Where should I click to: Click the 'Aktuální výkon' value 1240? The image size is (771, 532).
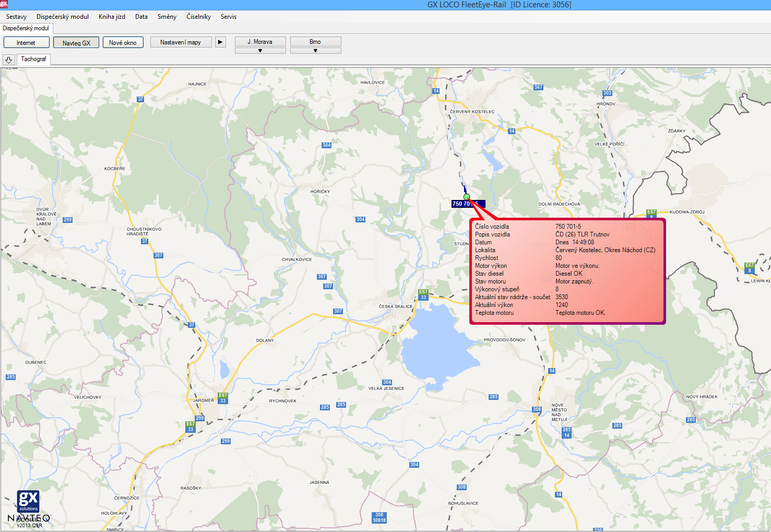click(562, 305)
